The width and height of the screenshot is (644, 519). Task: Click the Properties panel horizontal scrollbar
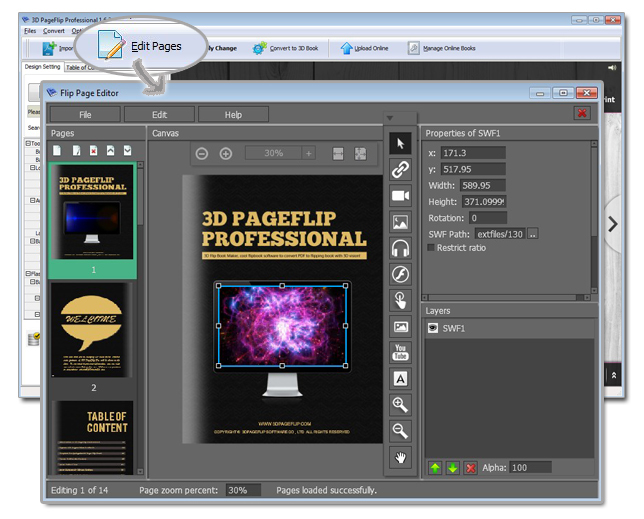pos(506,297)
